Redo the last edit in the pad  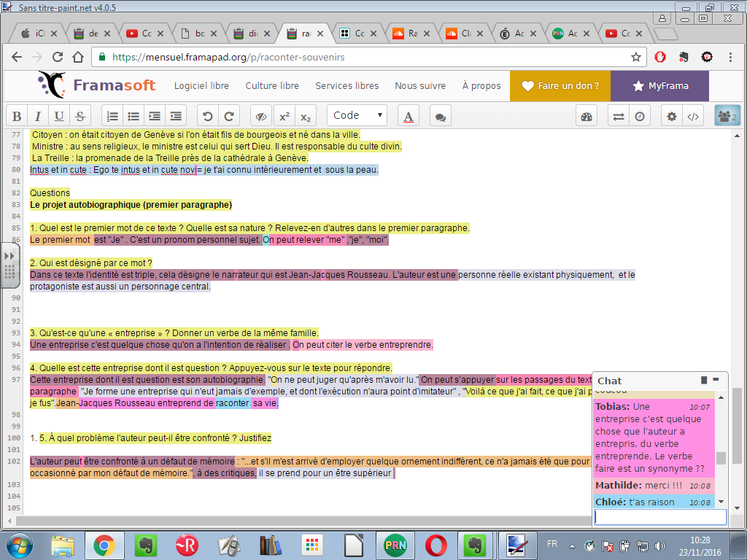pos(228,116)
